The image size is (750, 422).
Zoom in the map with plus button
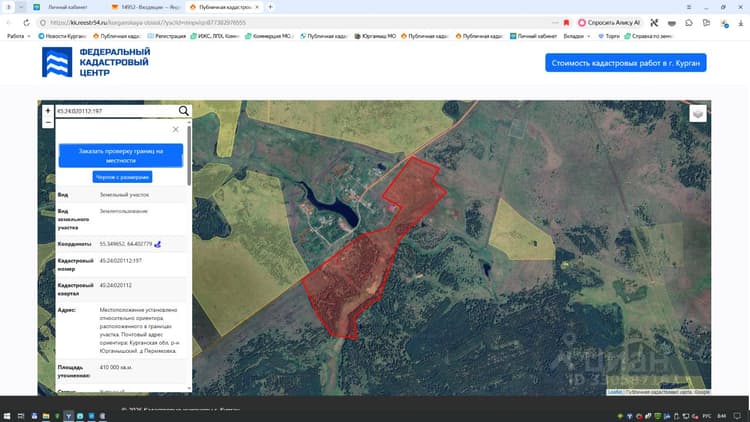[48, 111]
